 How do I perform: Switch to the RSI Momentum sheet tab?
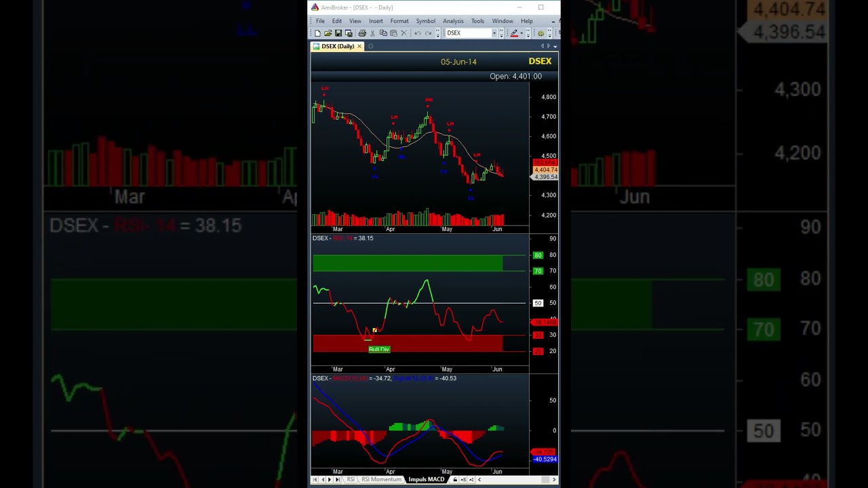pos(381,479)
